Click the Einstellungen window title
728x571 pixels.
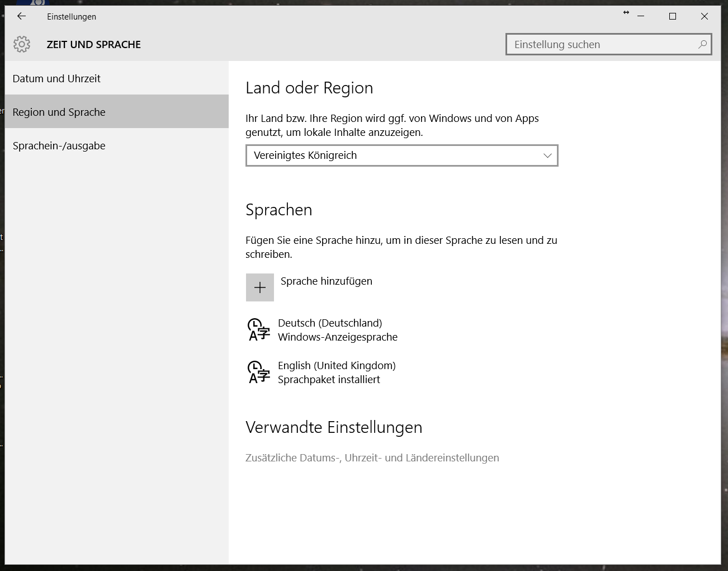click(72, 17)
